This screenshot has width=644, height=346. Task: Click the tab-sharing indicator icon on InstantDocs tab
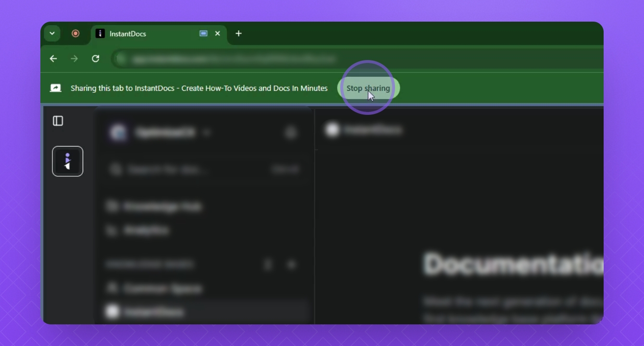click(x=204, y=34)
